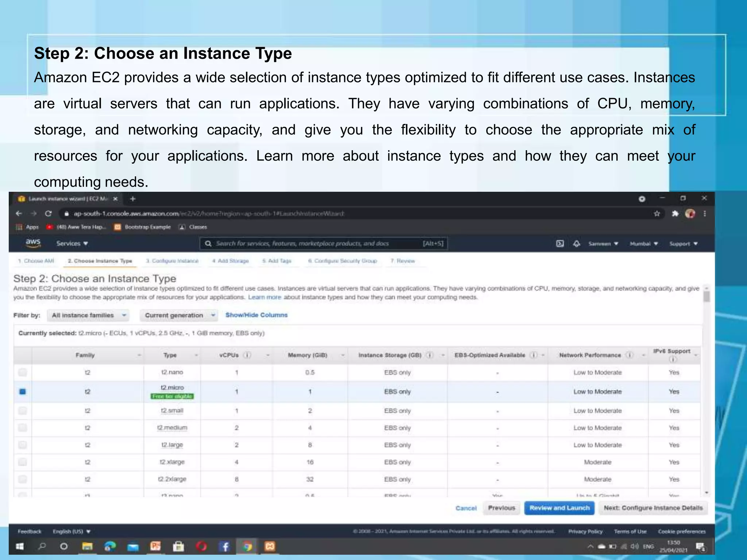The image size is (747, 560).
Task: Open the All instance families filter
Action: pyautogui.click(x=88, y=315)
